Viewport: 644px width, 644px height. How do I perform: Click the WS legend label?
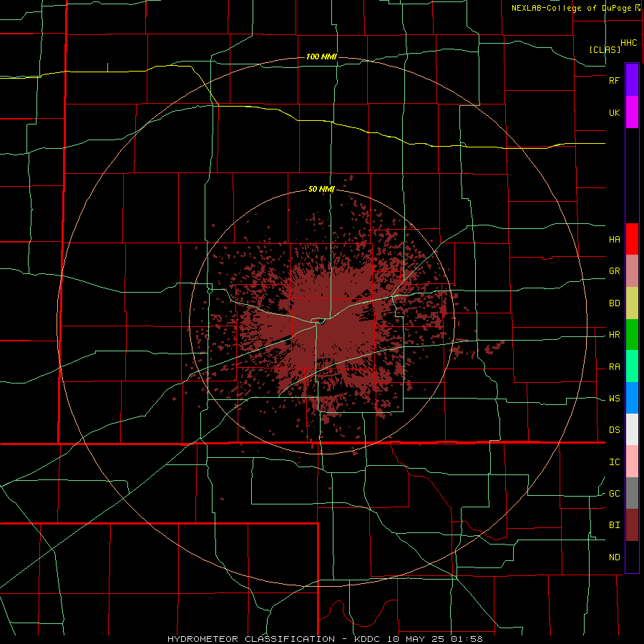614,399
